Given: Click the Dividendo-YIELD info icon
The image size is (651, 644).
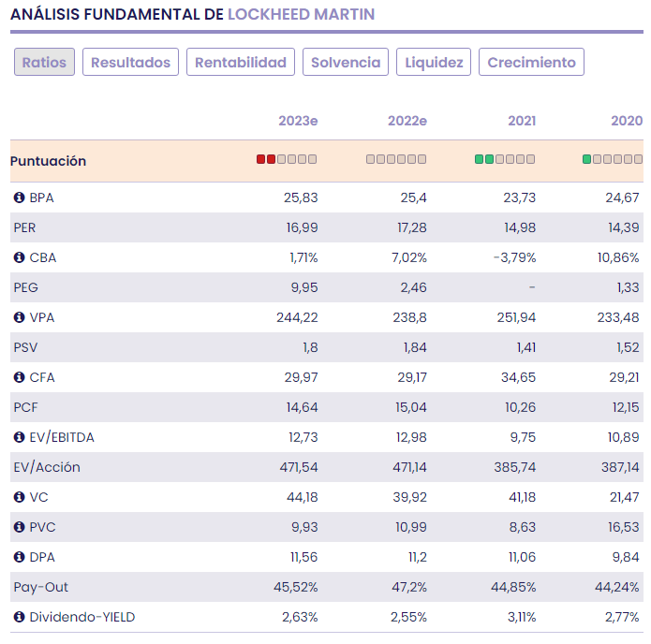Looking at the screenshot, I should coord(19,617).
